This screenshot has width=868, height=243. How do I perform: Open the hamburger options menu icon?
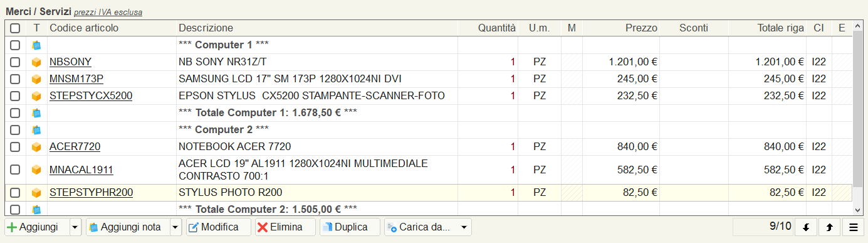[853, 227]
